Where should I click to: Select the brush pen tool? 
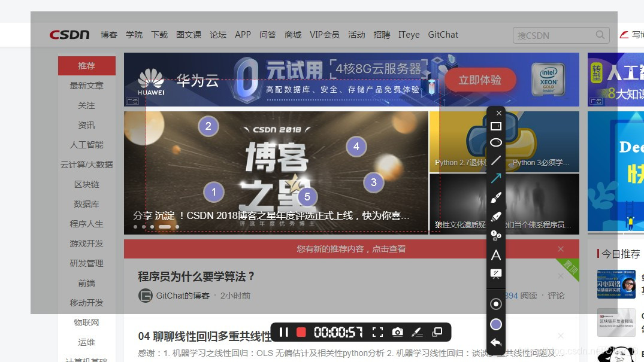[496, 197]
